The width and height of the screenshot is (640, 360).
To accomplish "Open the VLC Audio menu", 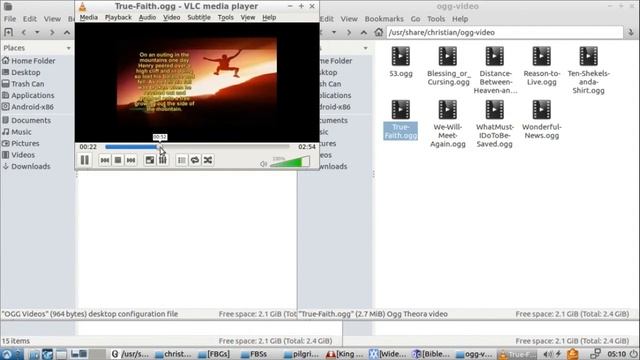I will [147, 18].
